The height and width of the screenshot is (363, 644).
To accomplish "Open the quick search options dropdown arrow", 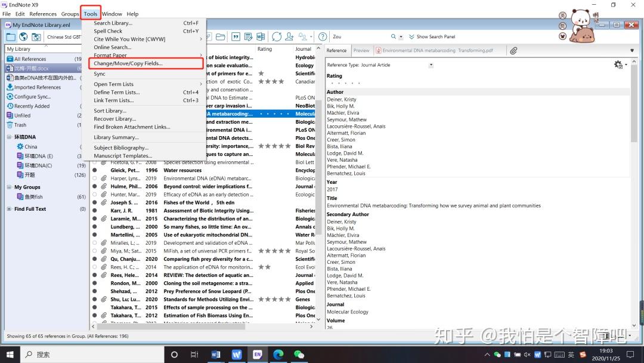I will [x=401, y=37].
